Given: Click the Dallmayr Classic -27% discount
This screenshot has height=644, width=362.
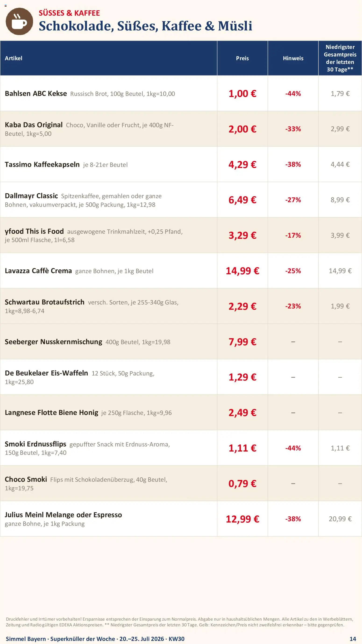Looking at the screenshot, I should [293, 200].
